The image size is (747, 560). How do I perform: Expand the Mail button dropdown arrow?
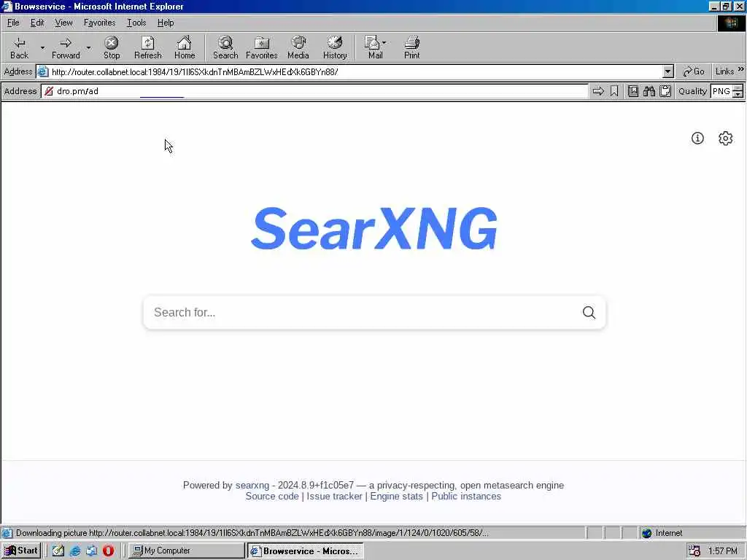click(384, 42)
